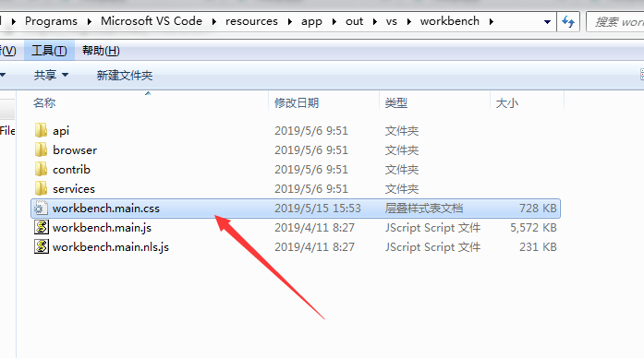The width and height of the screenshot is (644, 358).
Task: Click the date cell of the api folder
Action: tap(310, 131)
